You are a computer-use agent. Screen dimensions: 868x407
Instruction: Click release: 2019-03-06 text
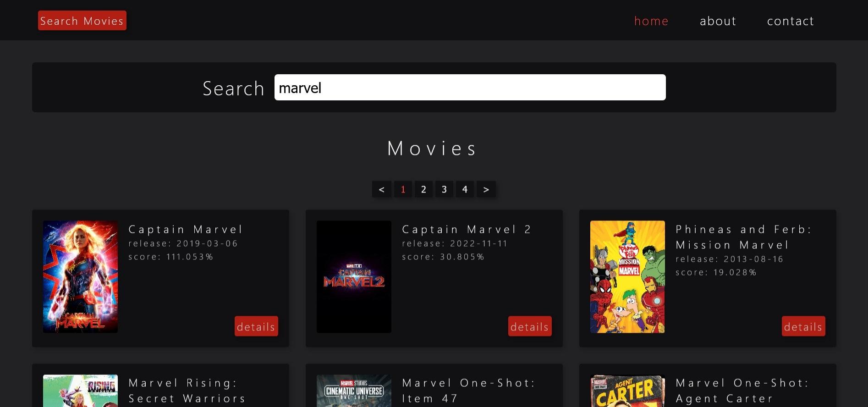click(x=183, y=243)
